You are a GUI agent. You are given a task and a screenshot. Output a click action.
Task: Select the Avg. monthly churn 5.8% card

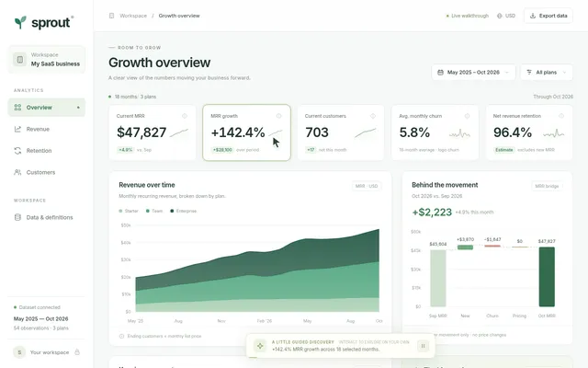click(x=435, y=132)
